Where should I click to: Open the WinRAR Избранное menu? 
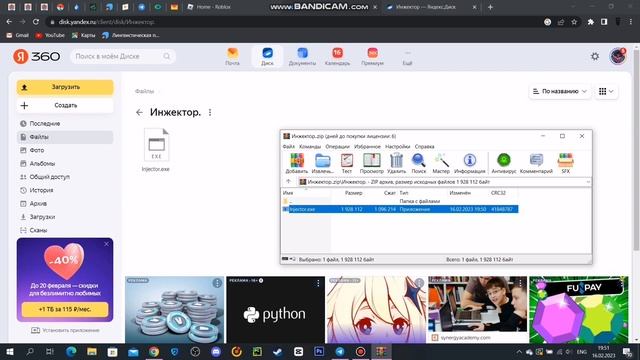coord(367,147)
